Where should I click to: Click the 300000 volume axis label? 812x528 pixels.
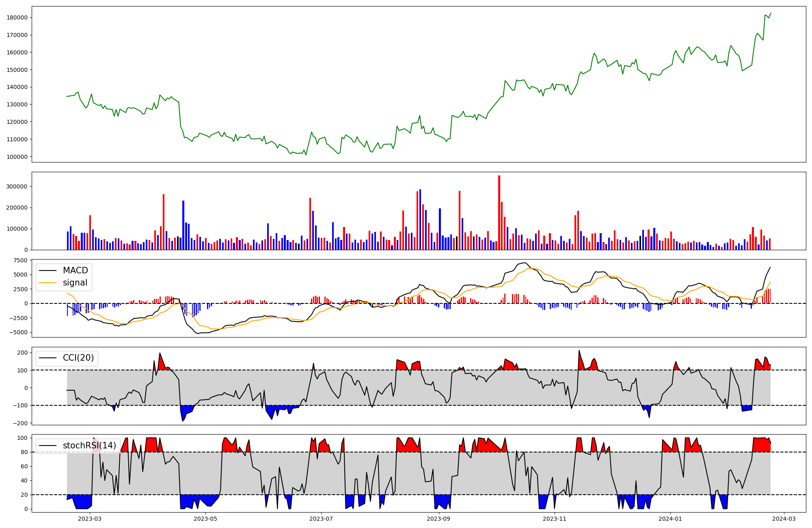click(x=17, y=187)
